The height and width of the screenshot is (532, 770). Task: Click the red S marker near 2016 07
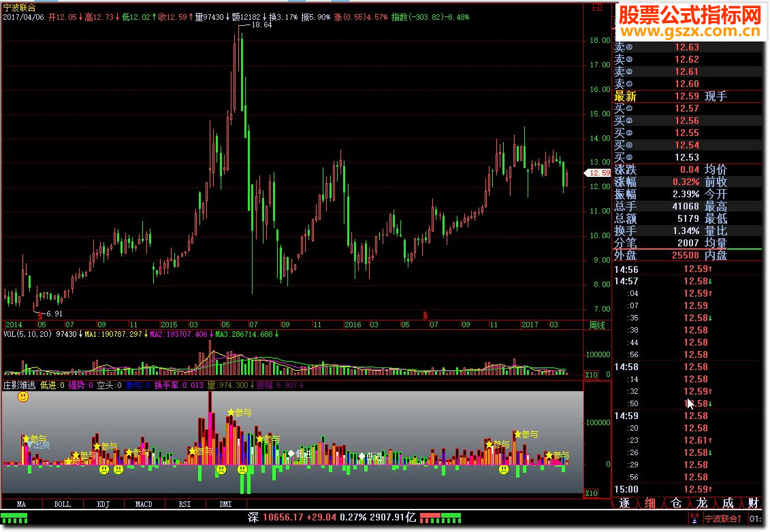coord(426,316)
